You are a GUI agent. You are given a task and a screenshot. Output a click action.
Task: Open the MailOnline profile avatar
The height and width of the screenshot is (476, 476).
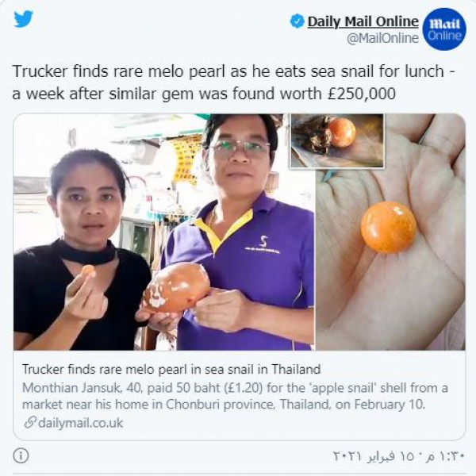[444, 29]
